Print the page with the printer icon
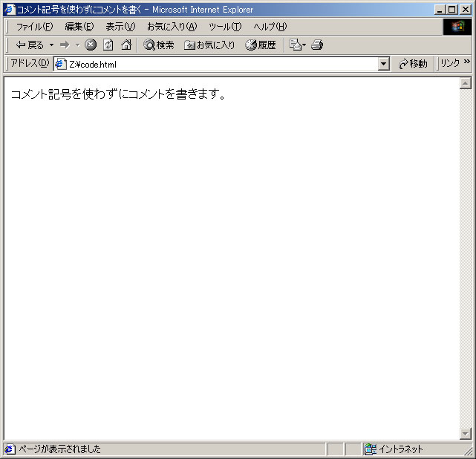Screen dimensions: 476x459 (x=317, y=45)
